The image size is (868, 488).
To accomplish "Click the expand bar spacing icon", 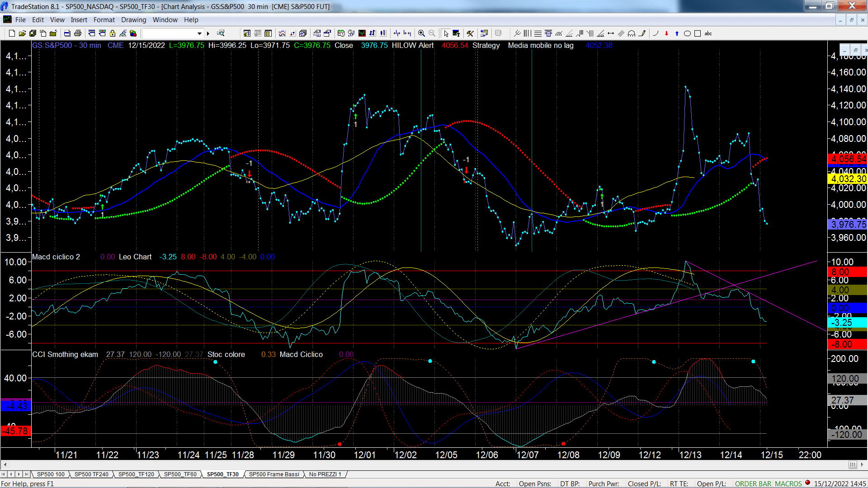I will point(407,33).
